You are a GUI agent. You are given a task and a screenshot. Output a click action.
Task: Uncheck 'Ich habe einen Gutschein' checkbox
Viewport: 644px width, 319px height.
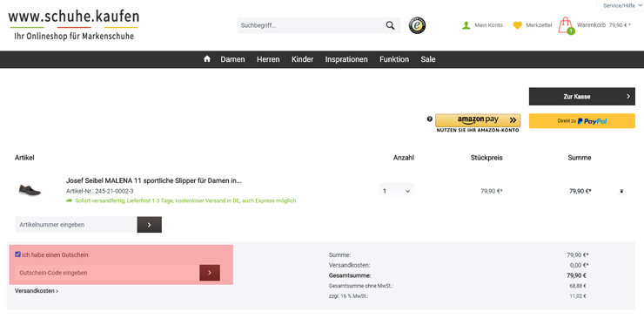coord(17,255)
